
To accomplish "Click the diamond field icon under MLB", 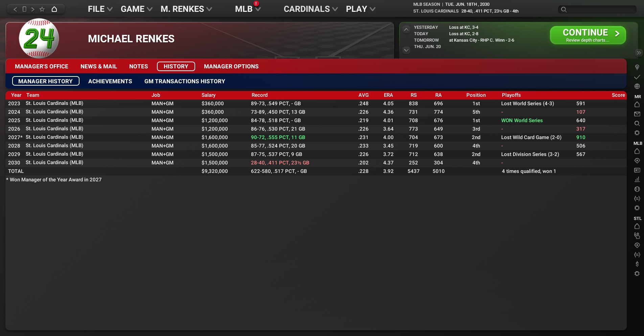I will [637, 161].
